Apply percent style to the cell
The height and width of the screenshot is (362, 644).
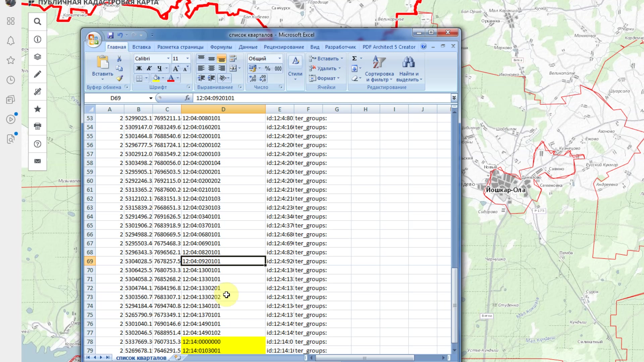[x=268, y=68]
